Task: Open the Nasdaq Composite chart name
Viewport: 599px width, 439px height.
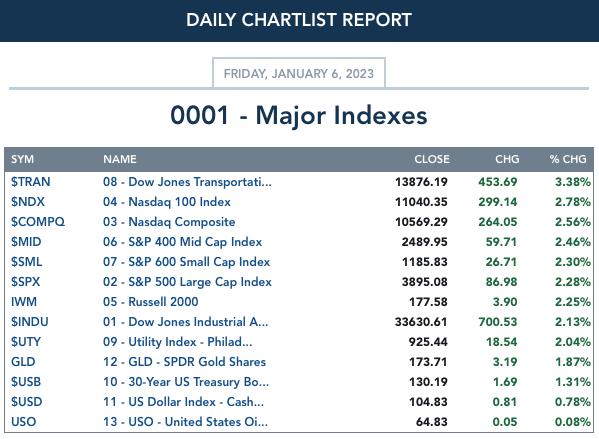Action: [169, 222]
